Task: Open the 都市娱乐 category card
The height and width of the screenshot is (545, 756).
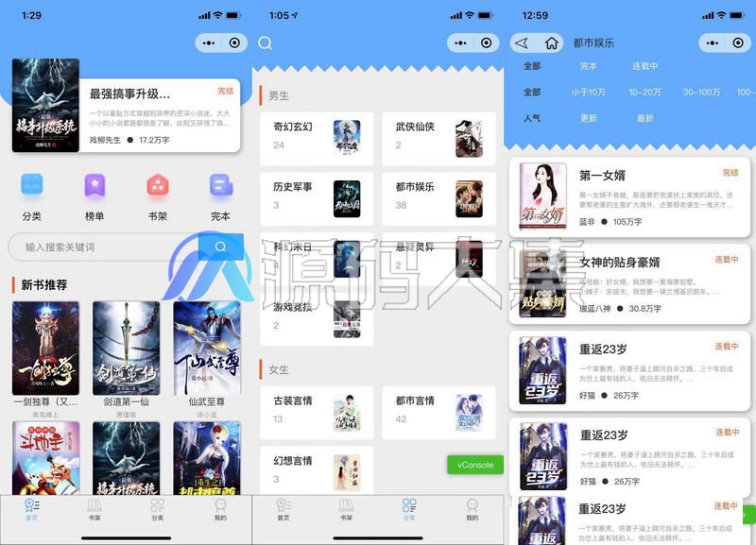Action: click(x=439, y=198)
